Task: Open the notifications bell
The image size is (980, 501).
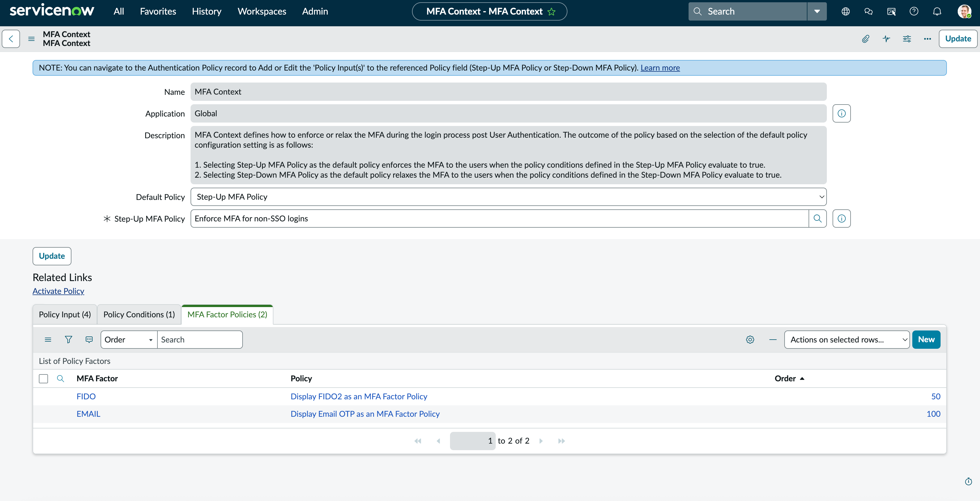Action: pos(937,11)
